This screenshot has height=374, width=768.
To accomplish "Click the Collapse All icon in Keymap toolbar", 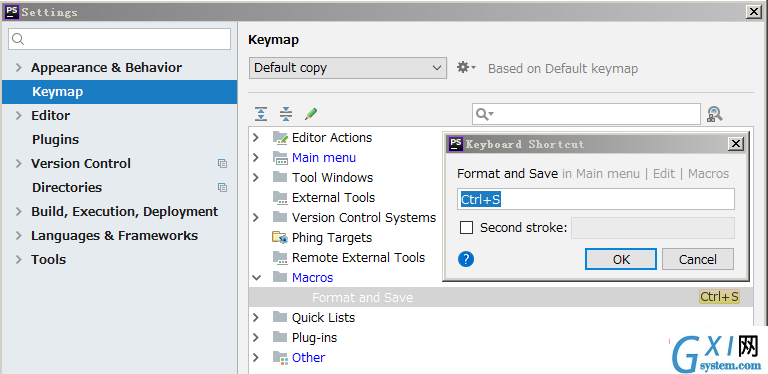I will pyautogui.click(x=286, y=114).
